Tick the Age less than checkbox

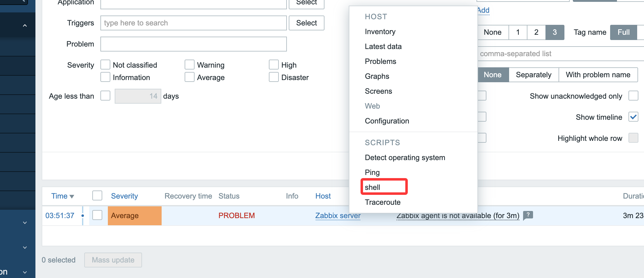tap(105, 96)
